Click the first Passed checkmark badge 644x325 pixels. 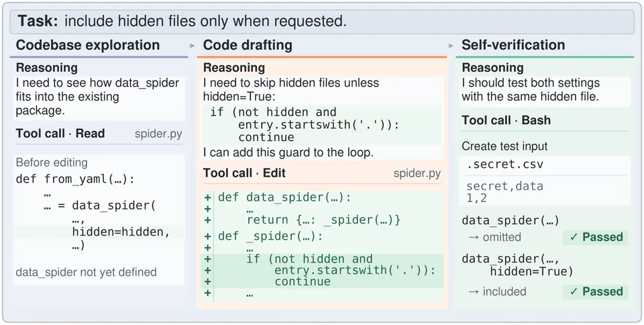tap(595, 237)
